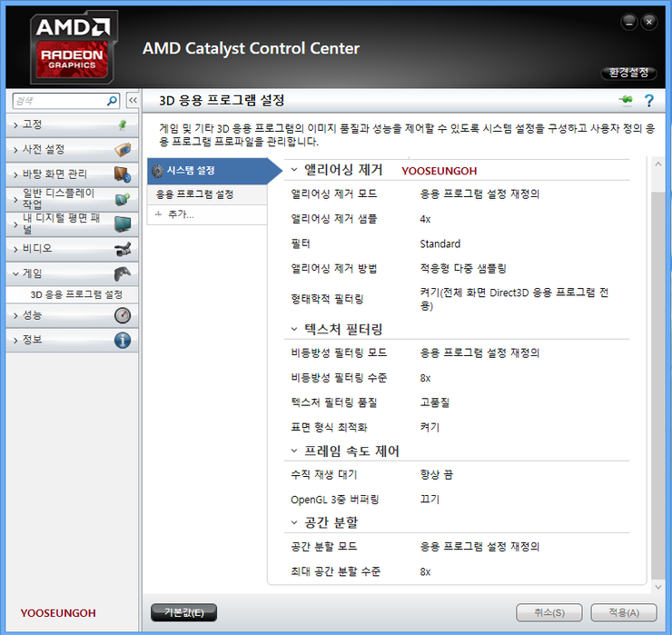Expand the 사전 설정 section
Viewport: 672px width, 635px height.
[15, 150]
